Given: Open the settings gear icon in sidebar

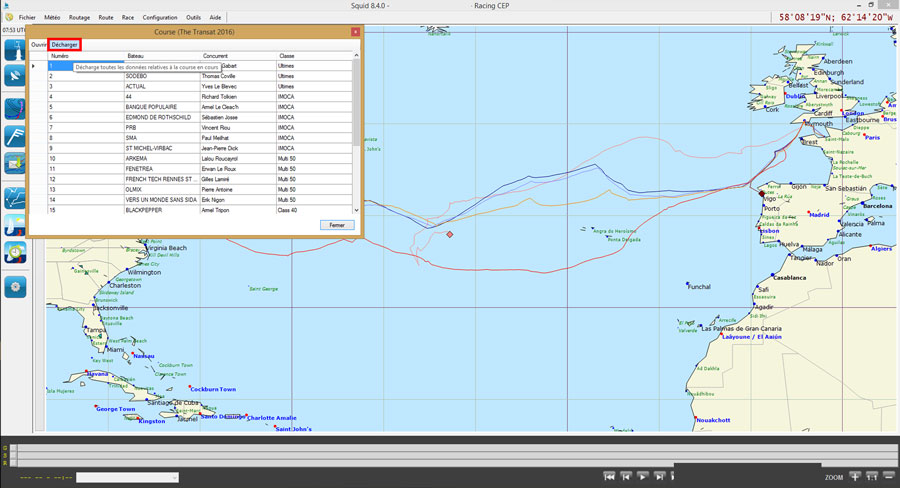Looking at the screenshot, I should click(x=15, y=287).
